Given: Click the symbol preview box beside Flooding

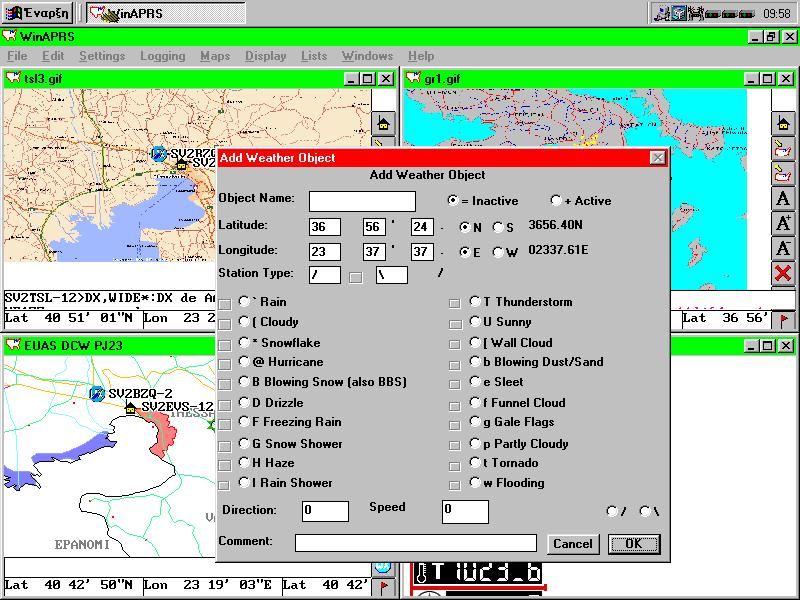Looking at the screenshot, I should click(455, 485).
